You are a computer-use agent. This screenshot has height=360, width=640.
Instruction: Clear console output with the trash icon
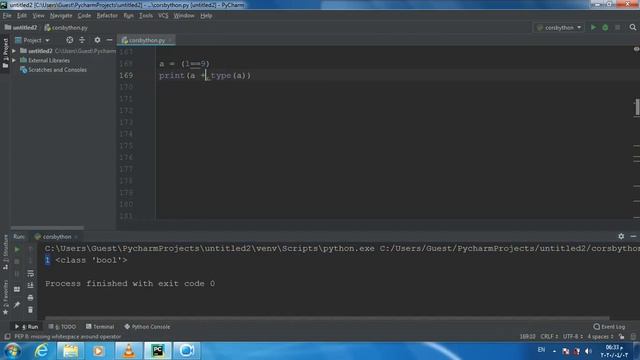(x=30, y=310)
